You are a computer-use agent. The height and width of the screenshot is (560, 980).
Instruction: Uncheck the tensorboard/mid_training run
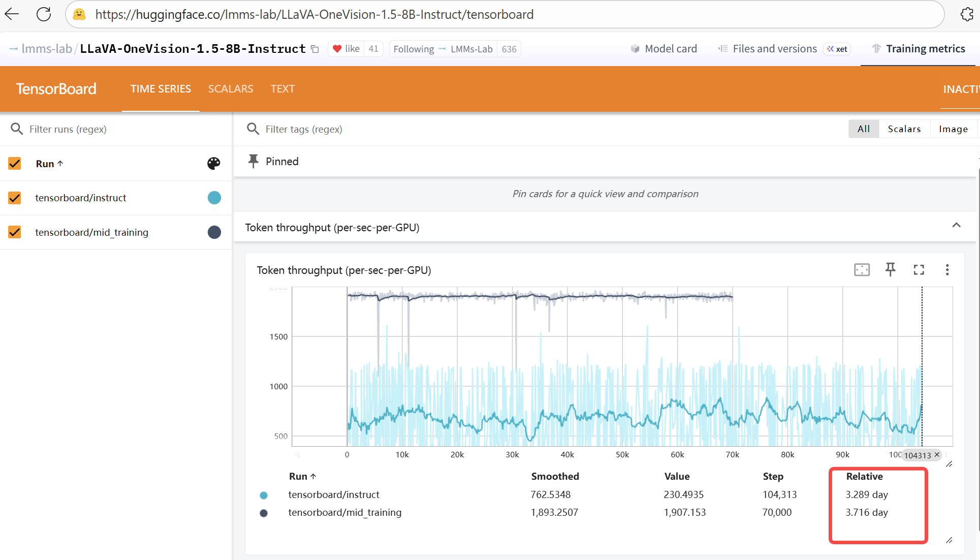pyautogui.click(x=14, y=232)
